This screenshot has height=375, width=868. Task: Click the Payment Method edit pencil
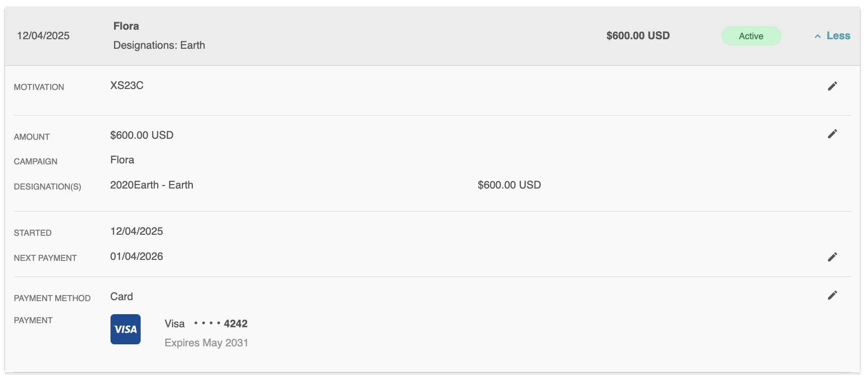coord(832,295)
